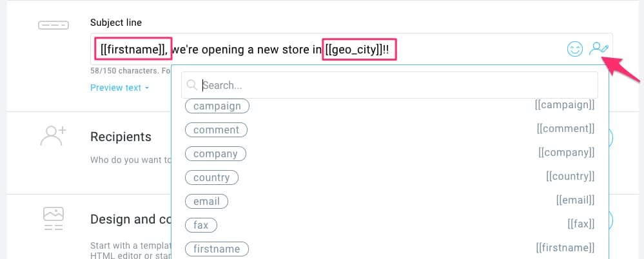Click the personalization person-with-pencil icon
This screenshot has height=259, width=644.
[x=599, y=49]
